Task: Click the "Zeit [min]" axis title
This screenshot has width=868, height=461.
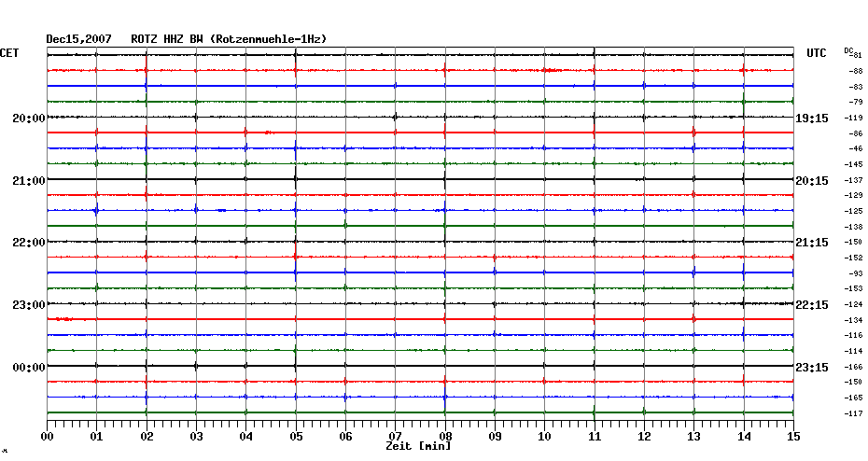Action: [418, 446]
